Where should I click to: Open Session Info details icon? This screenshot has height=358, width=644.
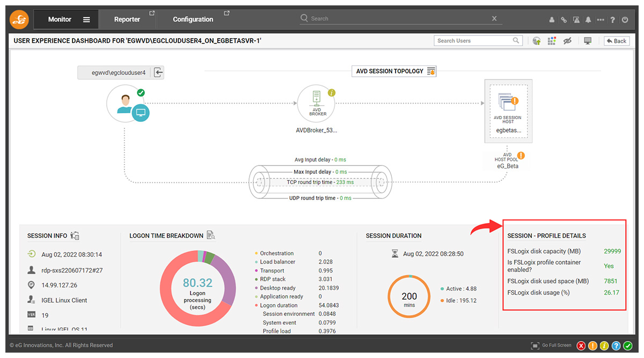75,236
